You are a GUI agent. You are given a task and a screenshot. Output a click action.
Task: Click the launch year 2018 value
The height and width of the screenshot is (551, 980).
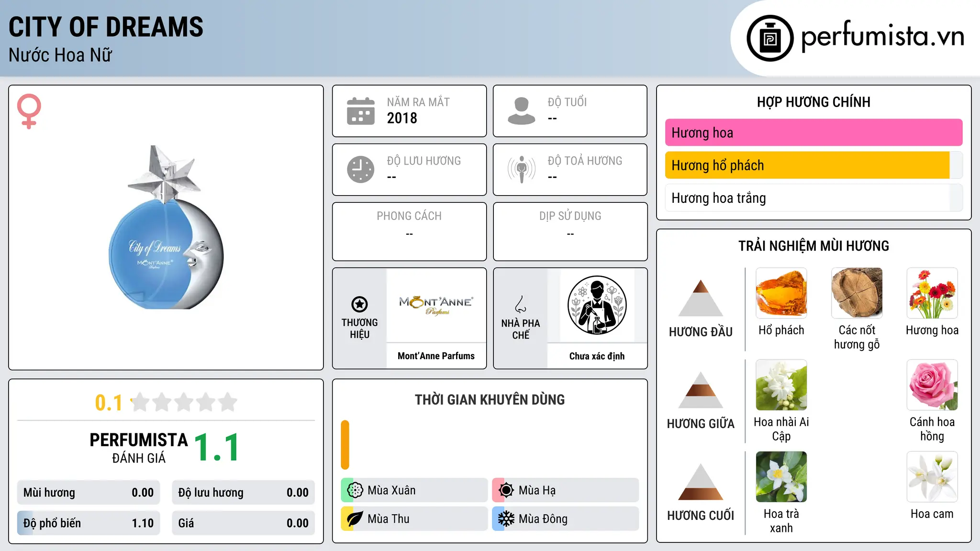tap(402, 118)
